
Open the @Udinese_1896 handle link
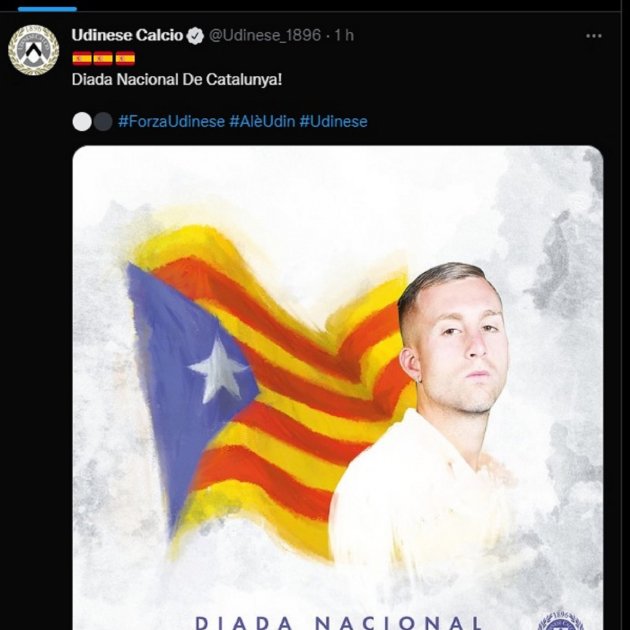[265, 35]
